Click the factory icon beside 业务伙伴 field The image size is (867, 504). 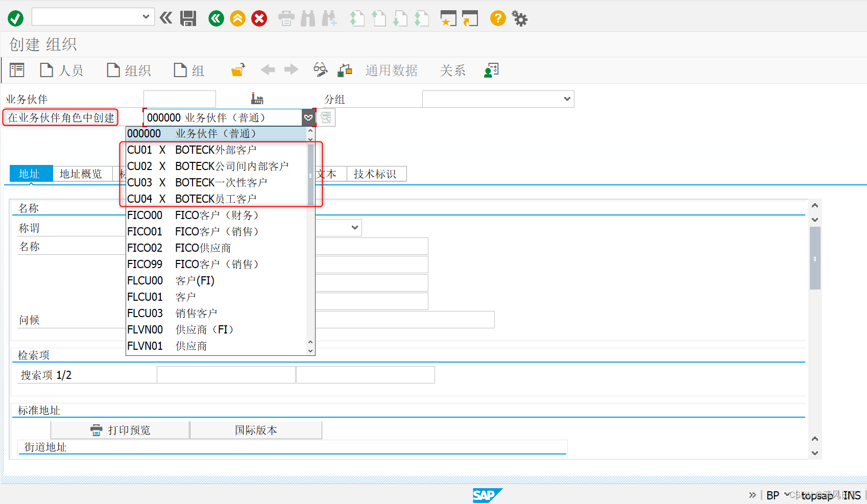(x=257, y=99)
